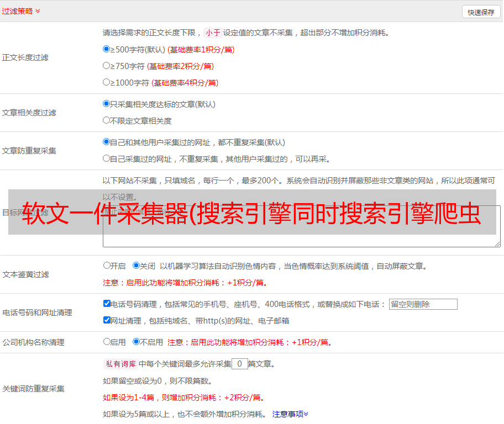504x424 pixels.
Task: Select 关闭 for 文本鉴黄过滤
Action: pyautogui.click(x=136, y=266)
